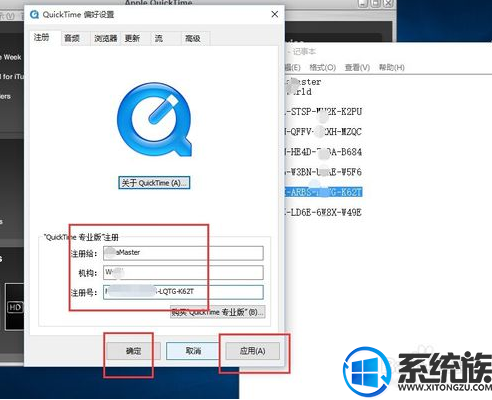Viewport: 492px width, 400px height.
Task: Close the QuickTime preferences dialog
Action: (275, 14)
